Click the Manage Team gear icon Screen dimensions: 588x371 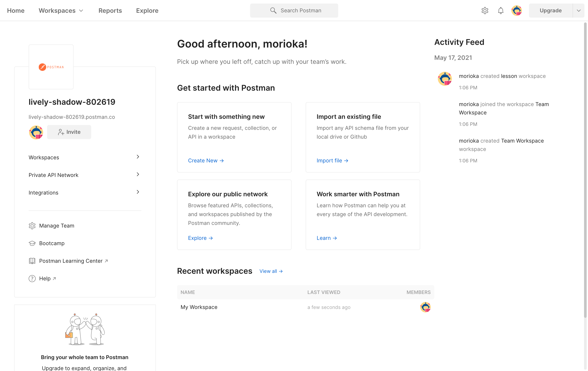tap(32, 226)
